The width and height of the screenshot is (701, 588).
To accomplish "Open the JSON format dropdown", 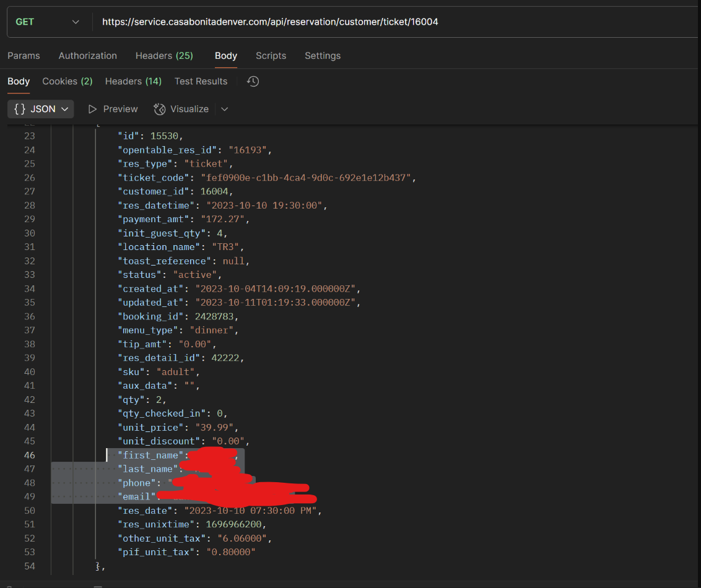I will (41, 109).
